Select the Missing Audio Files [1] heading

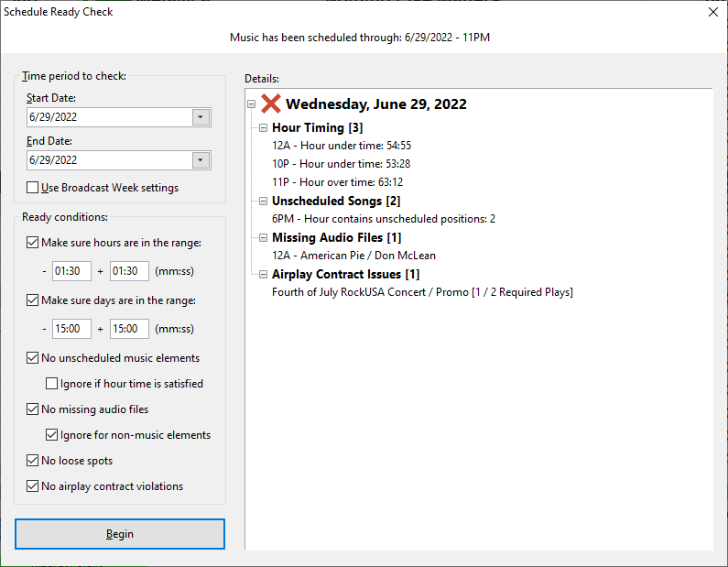[337, 238]
